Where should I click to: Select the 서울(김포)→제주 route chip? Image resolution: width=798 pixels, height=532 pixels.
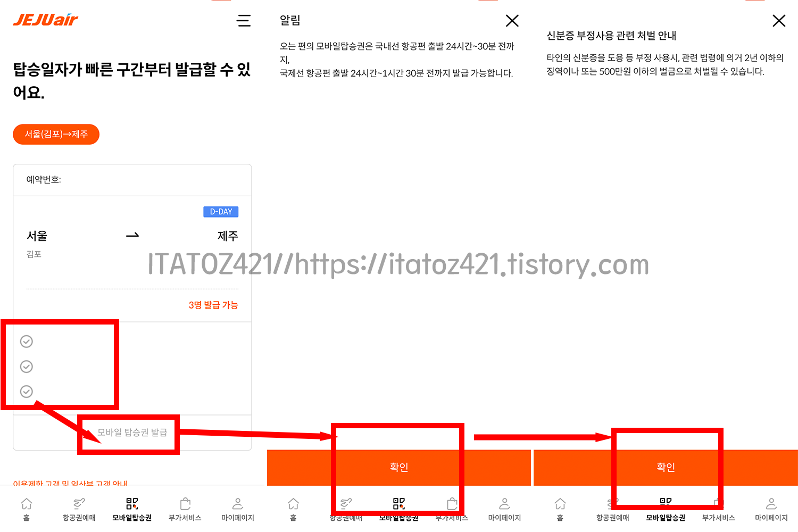56,134
